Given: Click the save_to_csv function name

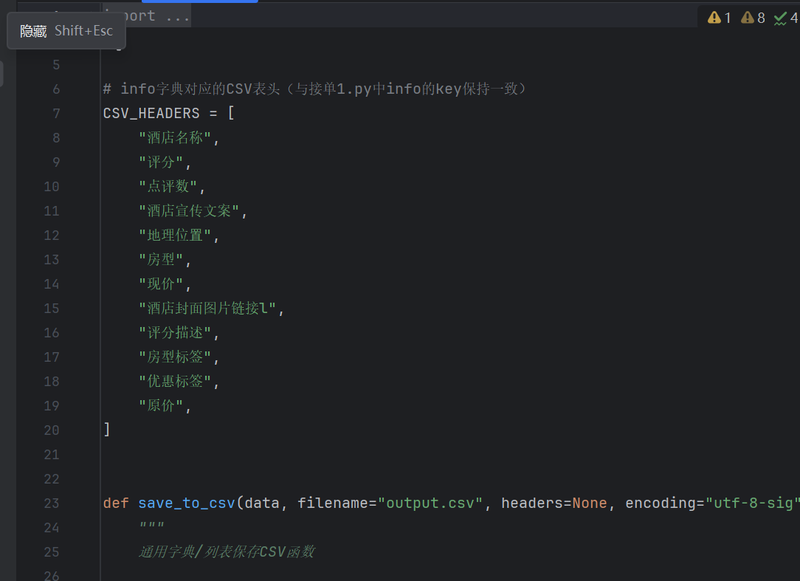Looking at the screenshot, I should (187, 503).
